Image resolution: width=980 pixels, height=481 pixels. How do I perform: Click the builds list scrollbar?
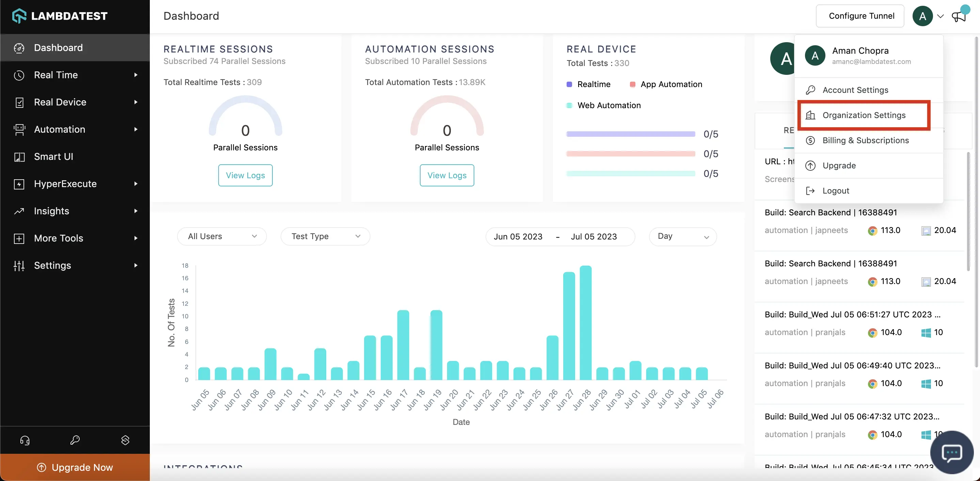(968, 212)
